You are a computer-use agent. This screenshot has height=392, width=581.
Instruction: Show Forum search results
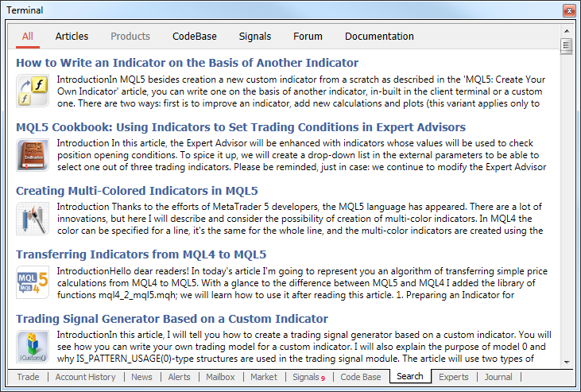[308, 37]
